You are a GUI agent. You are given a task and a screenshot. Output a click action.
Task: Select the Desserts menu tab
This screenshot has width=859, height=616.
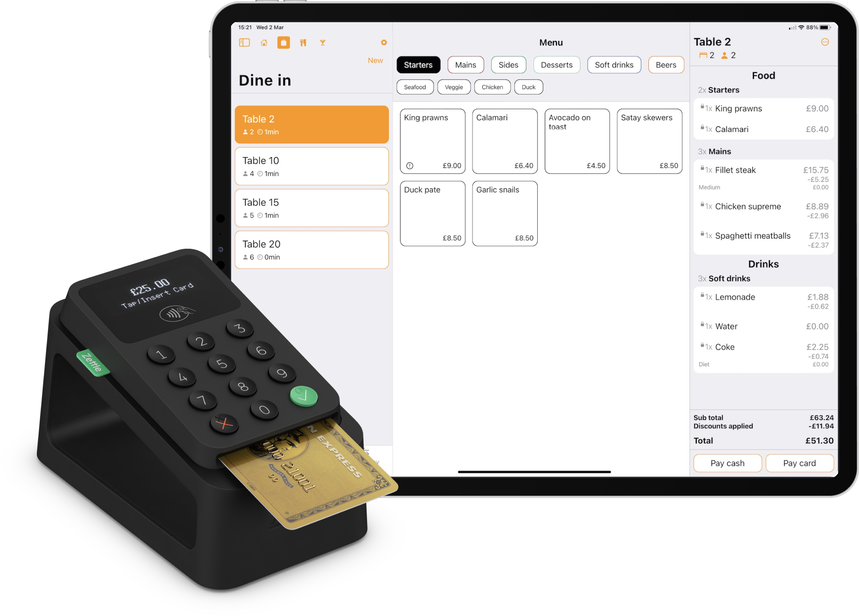pyautogui.click(x=556, y=65)
